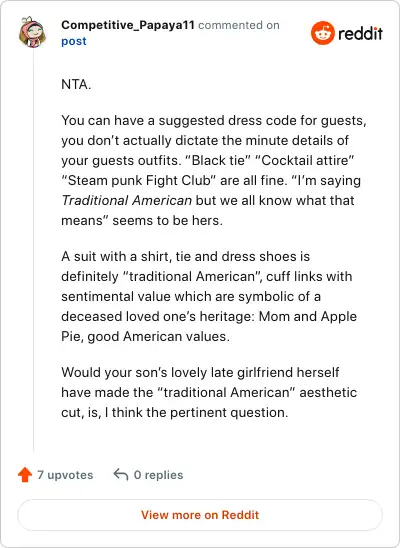
Task: Upvote the comment with the orange arrow
Action: click(25, 475)
